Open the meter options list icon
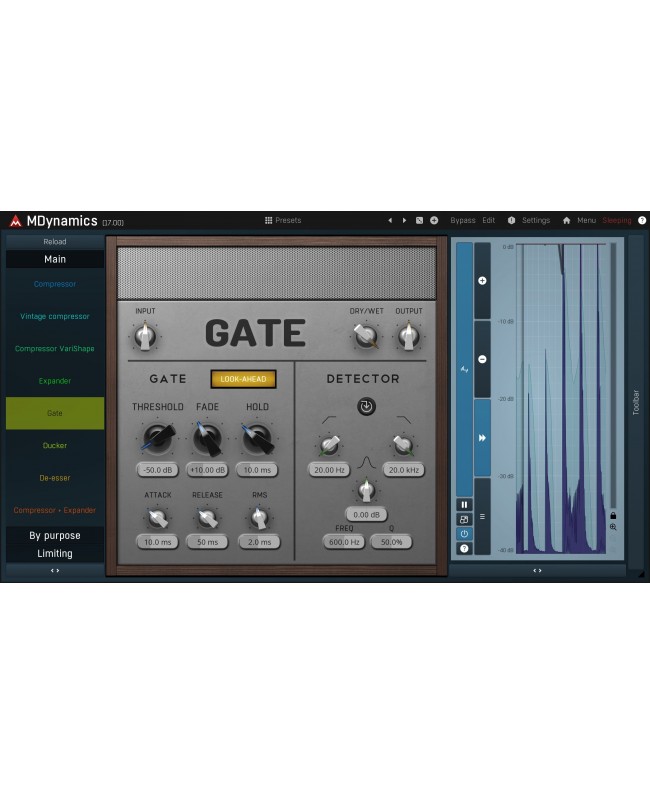The height and width of the screenshot is (794, 650). point(482,517)
